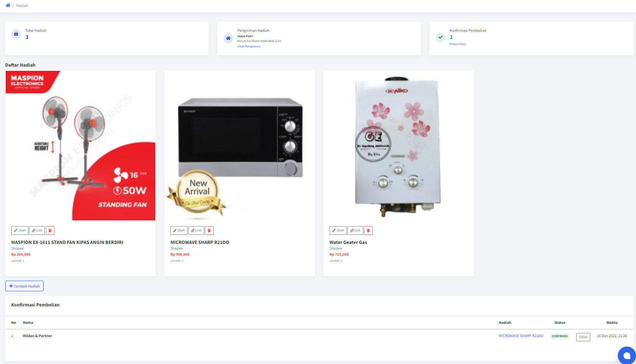Image resolution: width=636 pixels, height=364 pixels.
Task: Open Link for Maspion stand fan
Action: coord(37,230)
